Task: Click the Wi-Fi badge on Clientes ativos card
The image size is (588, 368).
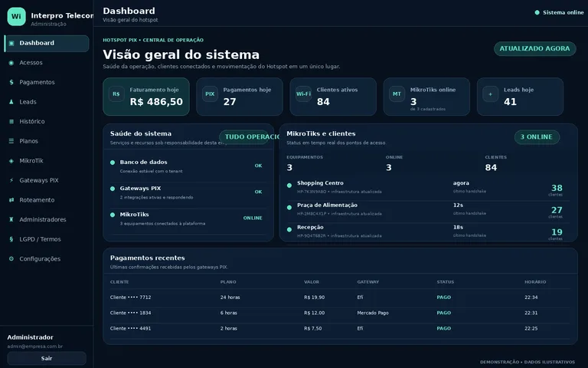Action: (303, 94)
